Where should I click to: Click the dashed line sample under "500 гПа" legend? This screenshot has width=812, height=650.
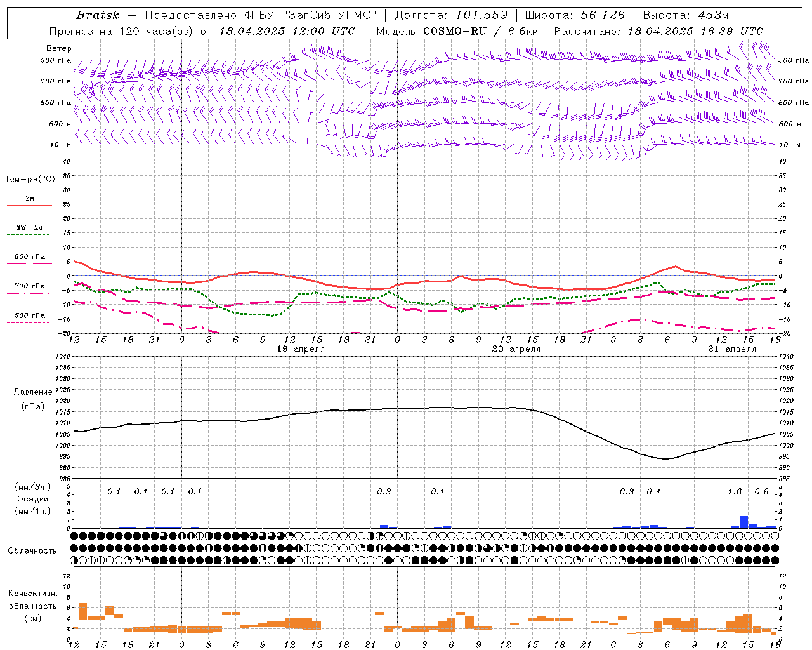28,323
